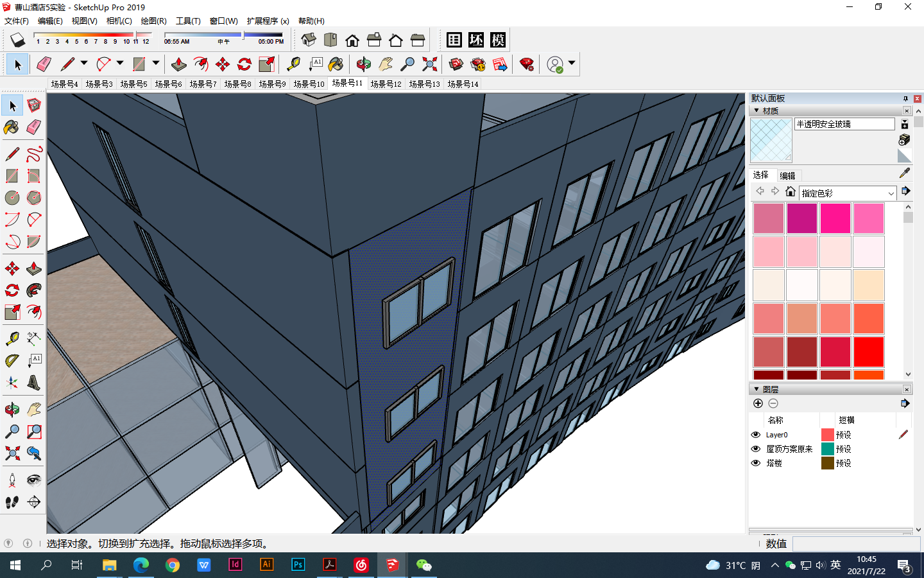Image resolution: width=924 pixels, height=578 pixels.
Task: Collapse the 材质 panel section
Action: click(757, 110)
